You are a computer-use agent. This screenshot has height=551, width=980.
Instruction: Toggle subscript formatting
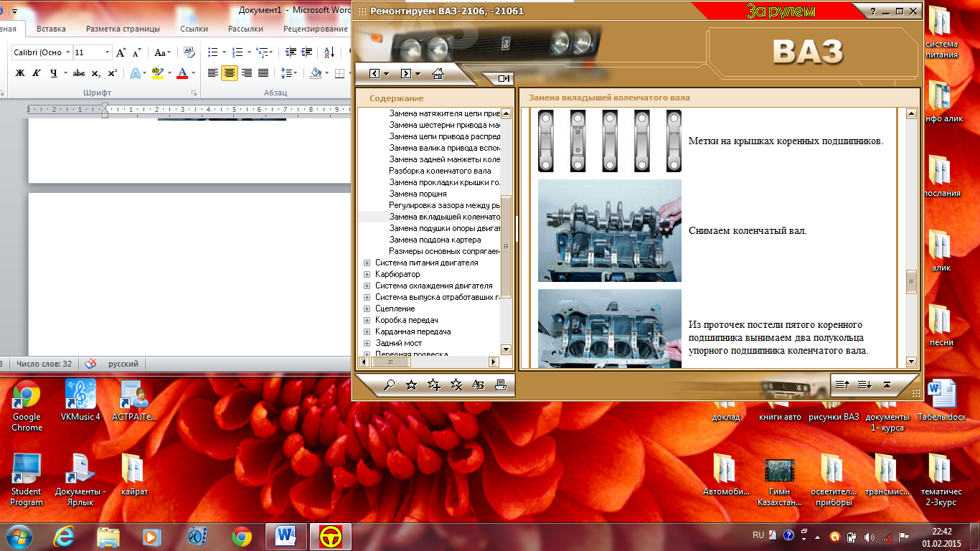tap(97, 73)
